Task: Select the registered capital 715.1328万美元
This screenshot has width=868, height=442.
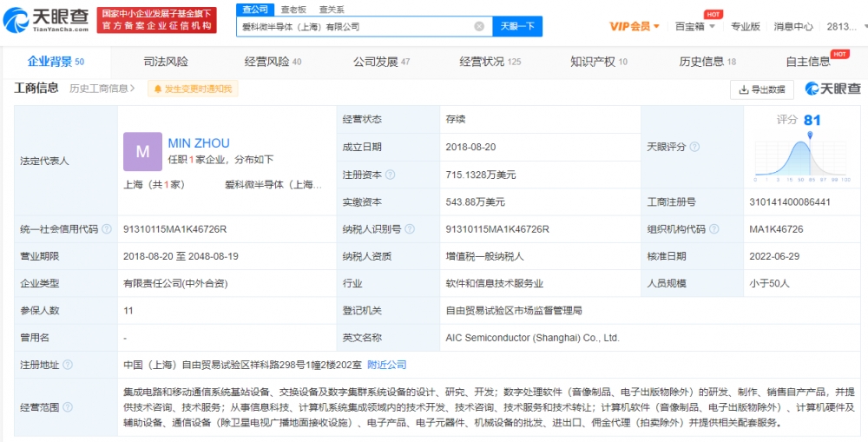Action: [x=481, y=175]
